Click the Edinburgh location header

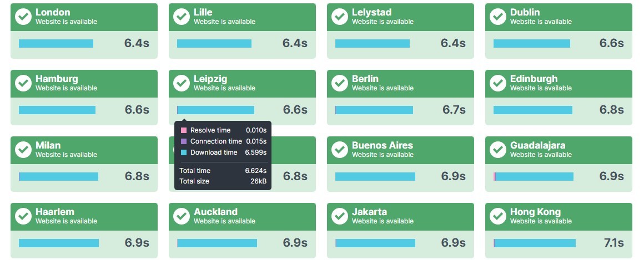coord(559,83)
